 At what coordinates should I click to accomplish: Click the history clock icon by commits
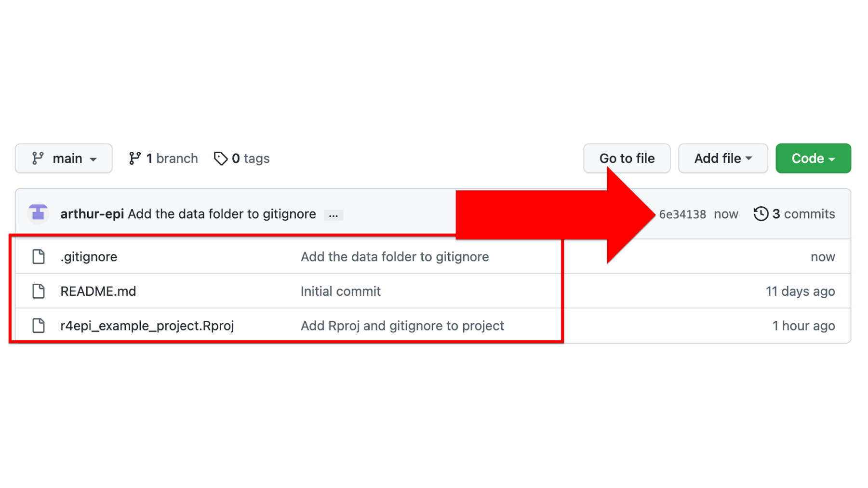(761, 214)
